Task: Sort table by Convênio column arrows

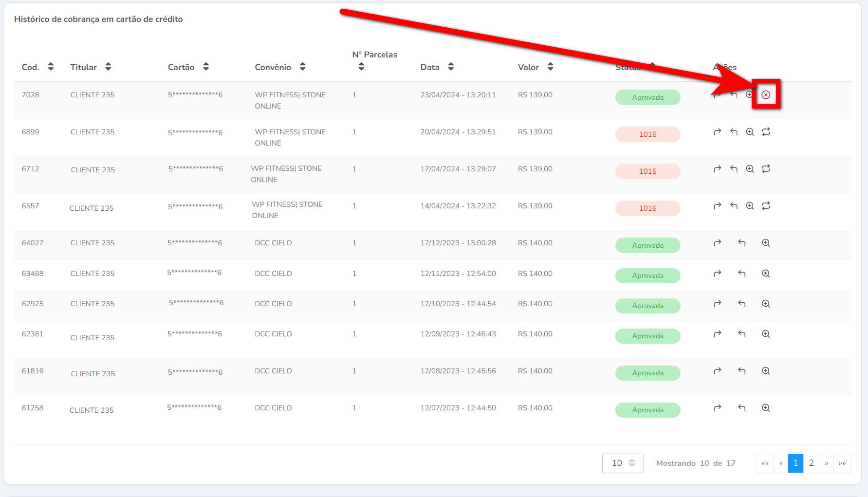Action: pyautogui.click(x=302, y=67)
